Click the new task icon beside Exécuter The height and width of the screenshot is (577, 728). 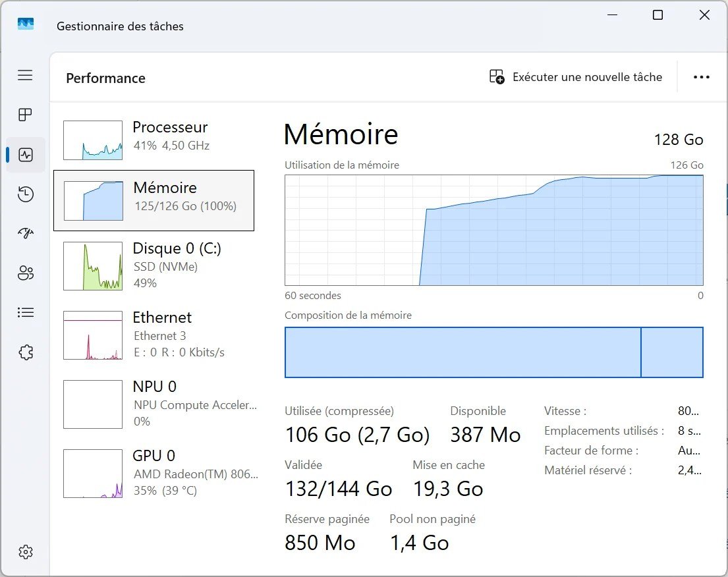point(497,76)
